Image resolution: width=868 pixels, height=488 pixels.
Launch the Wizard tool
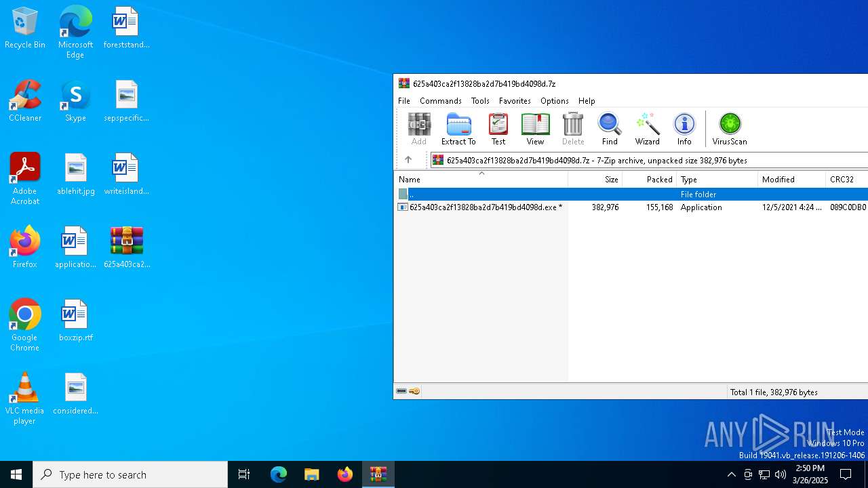coord(647,129)
